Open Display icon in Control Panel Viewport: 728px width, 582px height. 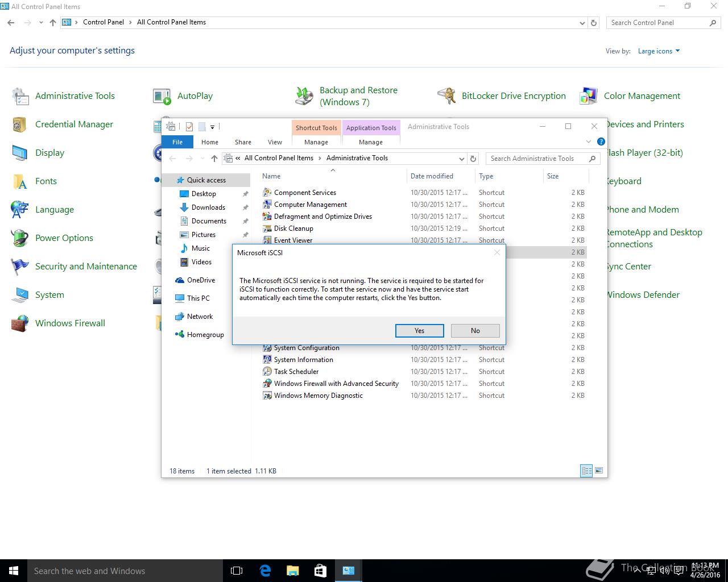(20, 153)
